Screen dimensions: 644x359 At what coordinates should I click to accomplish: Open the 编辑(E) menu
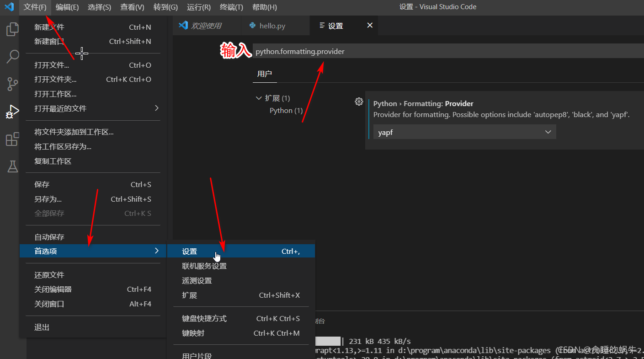[x=67, y=7]
